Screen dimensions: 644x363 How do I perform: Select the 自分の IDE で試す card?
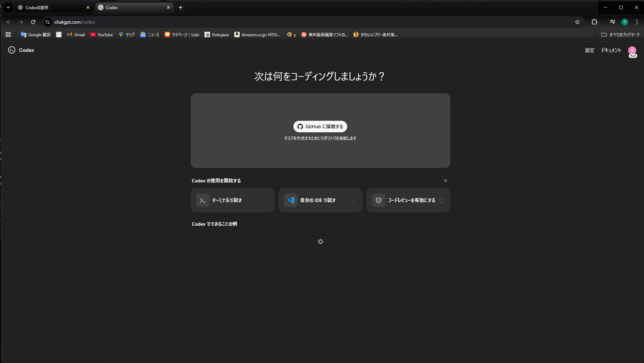pos(320,200)
